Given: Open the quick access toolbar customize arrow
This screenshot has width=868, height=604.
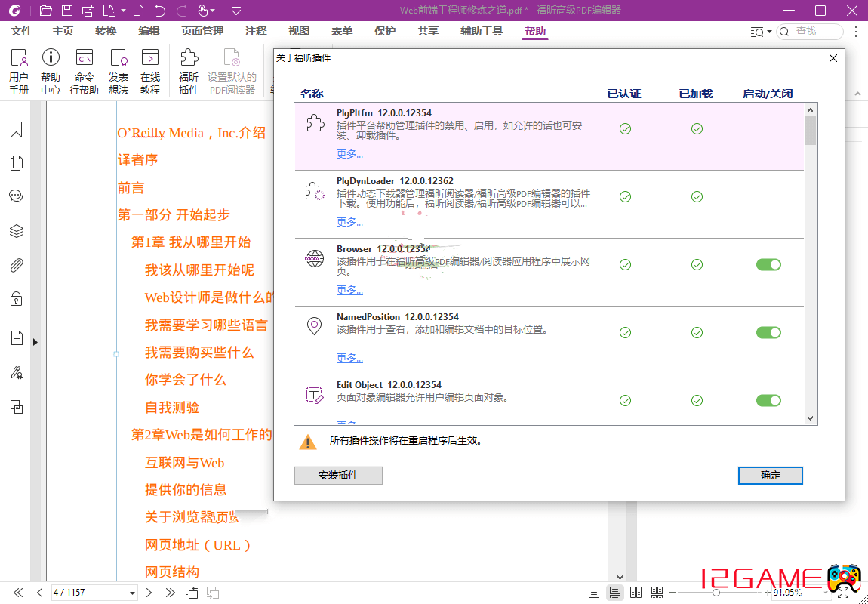Looking at the screenshot, I should coord(236,10).
